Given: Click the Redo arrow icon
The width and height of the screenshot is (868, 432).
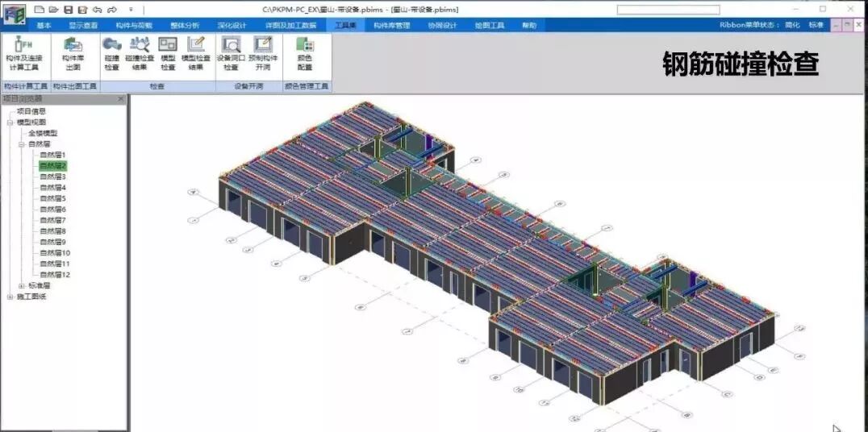Looking at the screenshot, I should tap(112, 10).
